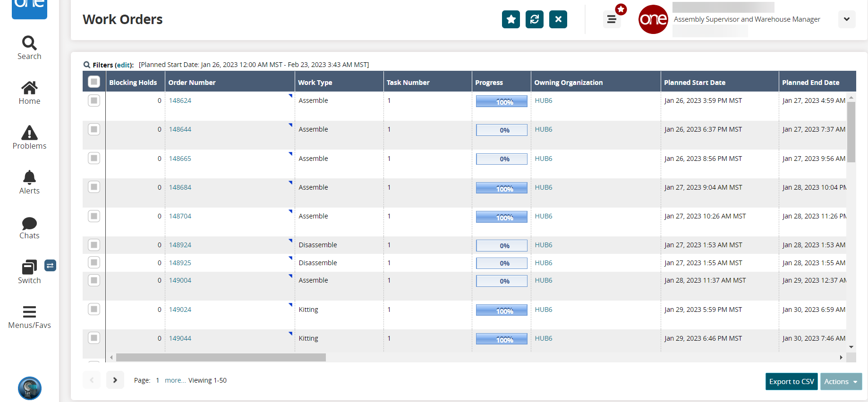
Task: Add page to favorites star button
Action: 511,19
